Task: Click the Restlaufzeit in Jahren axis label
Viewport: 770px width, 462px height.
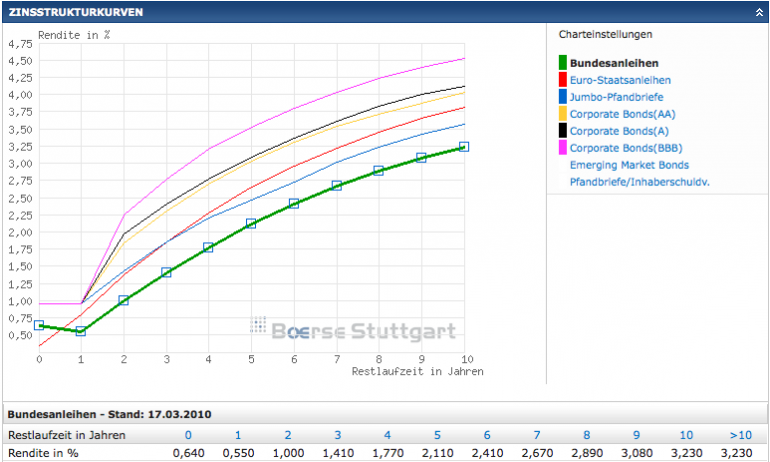Action: 417,372
